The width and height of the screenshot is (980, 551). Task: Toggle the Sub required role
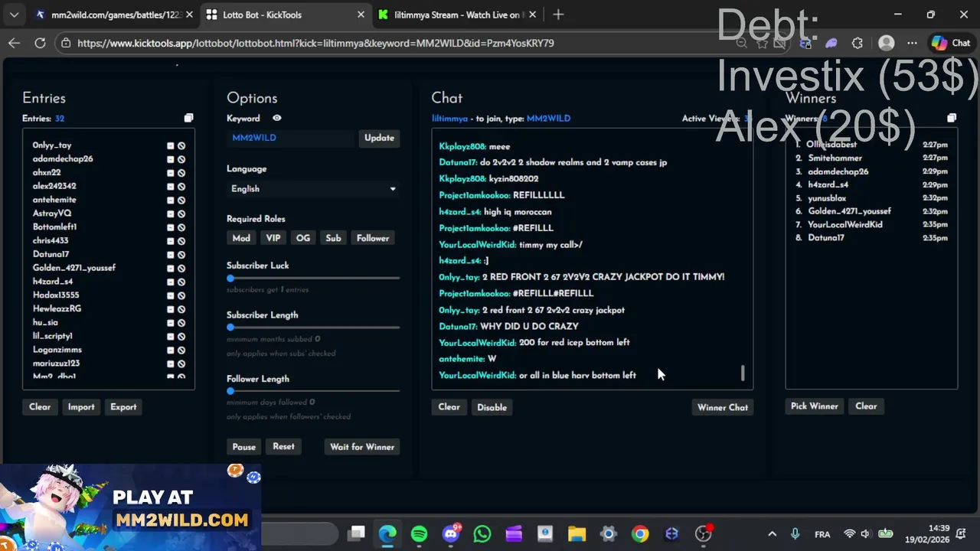click(333, 238)
